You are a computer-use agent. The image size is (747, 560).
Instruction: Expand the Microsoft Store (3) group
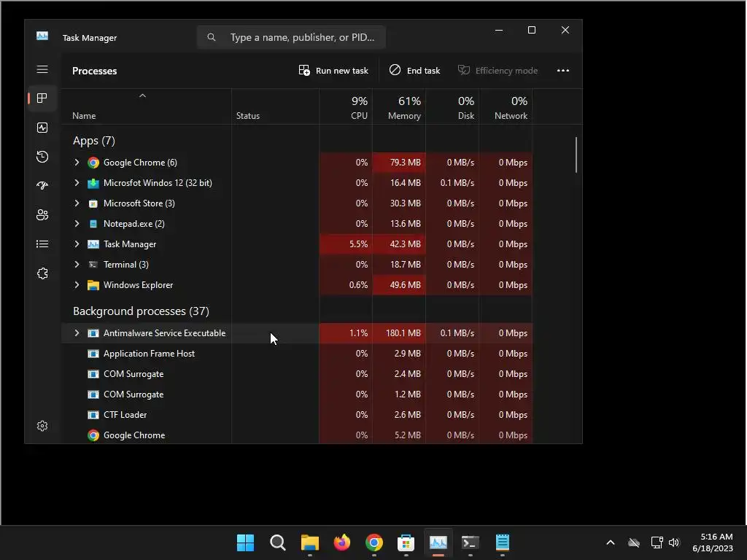77,203
